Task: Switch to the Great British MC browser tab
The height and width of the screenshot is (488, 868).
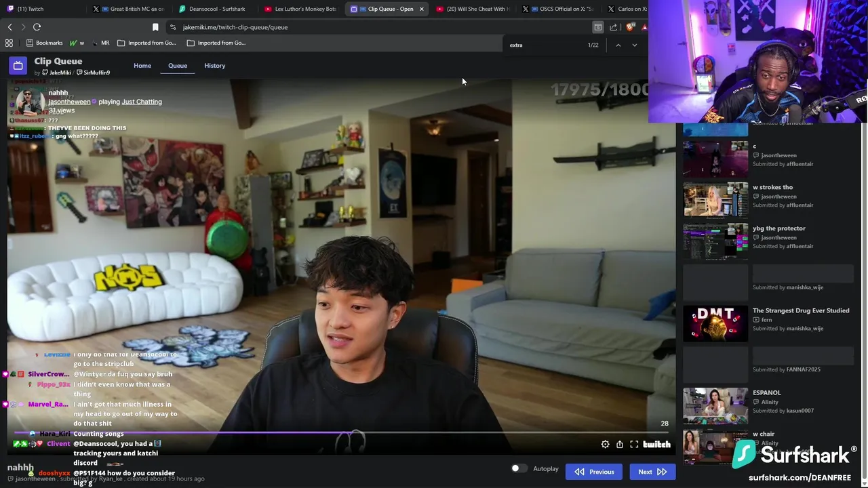Action: pyautogui.click(x=130, y=9)
